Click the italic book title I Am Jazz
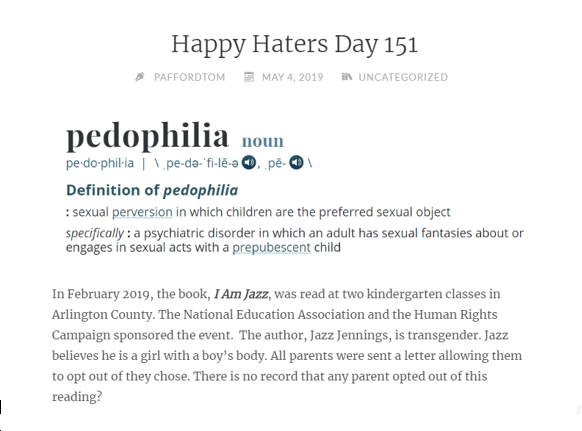Image resolution: width=582 pixels, height=431 pixels. pyautogui.click(x=241, y=294)
